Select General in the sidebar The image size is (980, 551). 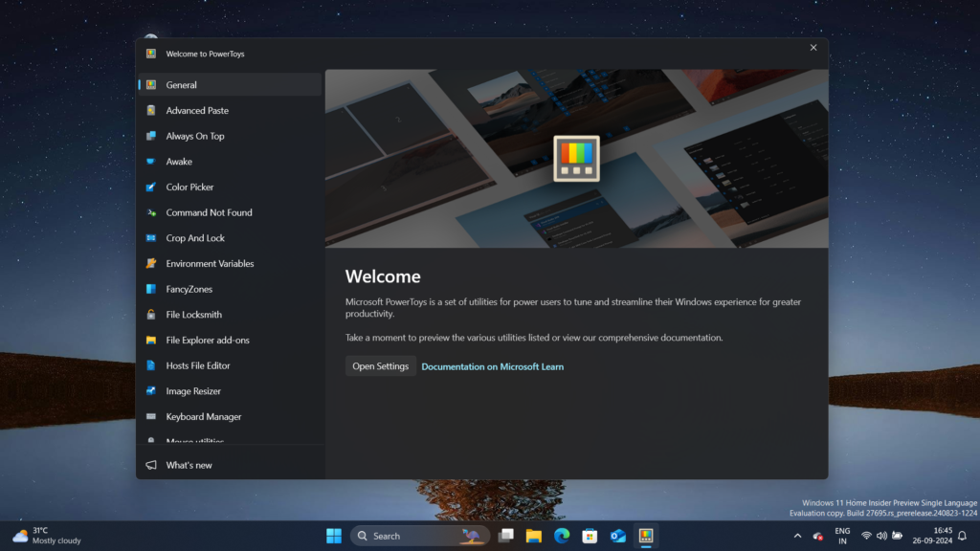pyautogui.click(x=230, y=84)
